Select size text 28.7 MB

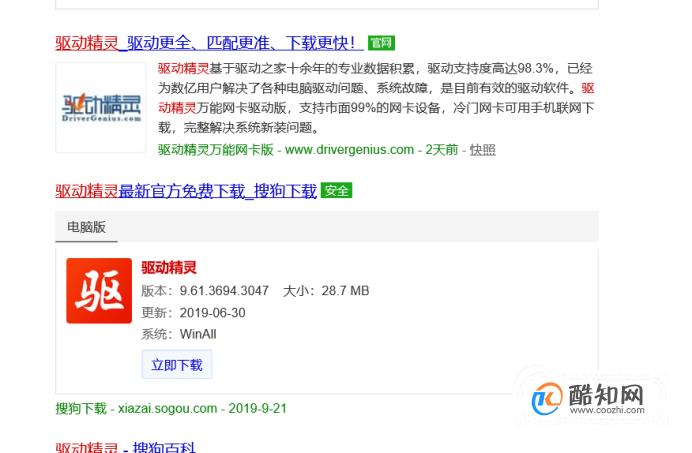pos(345,291)
